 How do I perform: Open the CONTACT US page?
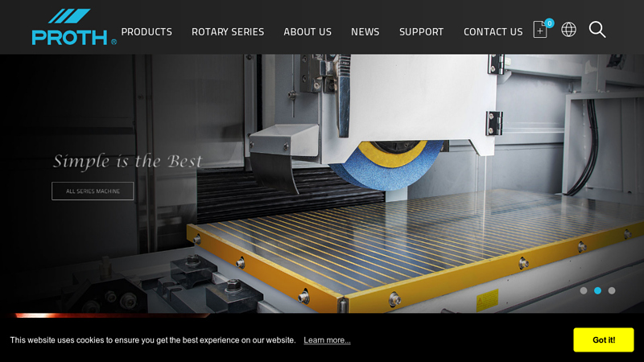click(493, 31)
